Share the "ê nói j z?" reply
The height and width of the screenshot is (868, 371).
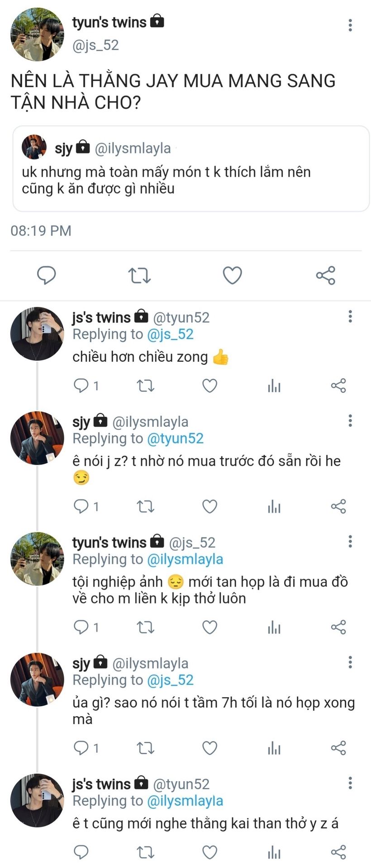point(338,506)
